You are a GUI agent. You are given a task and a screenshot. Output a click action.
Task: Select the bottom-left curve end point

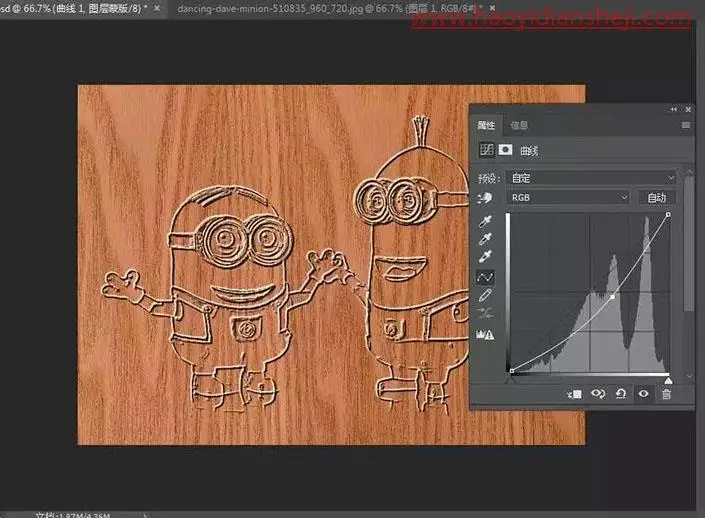point(512,371)
